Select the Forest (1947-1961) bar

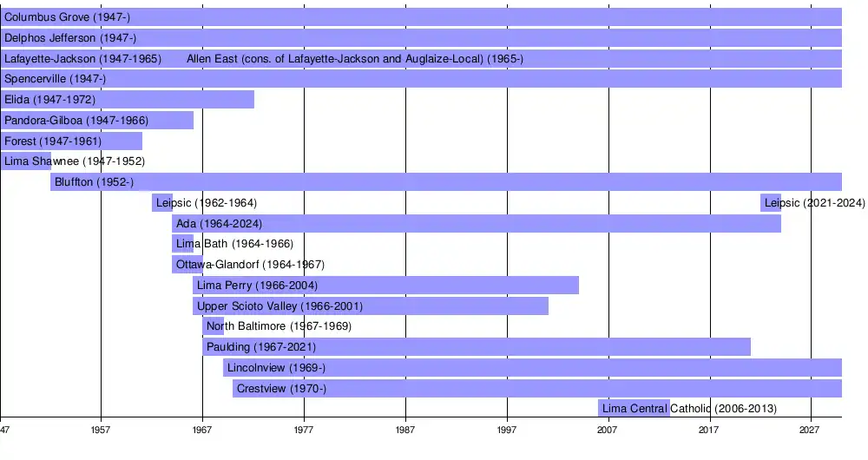pos(71,141)
